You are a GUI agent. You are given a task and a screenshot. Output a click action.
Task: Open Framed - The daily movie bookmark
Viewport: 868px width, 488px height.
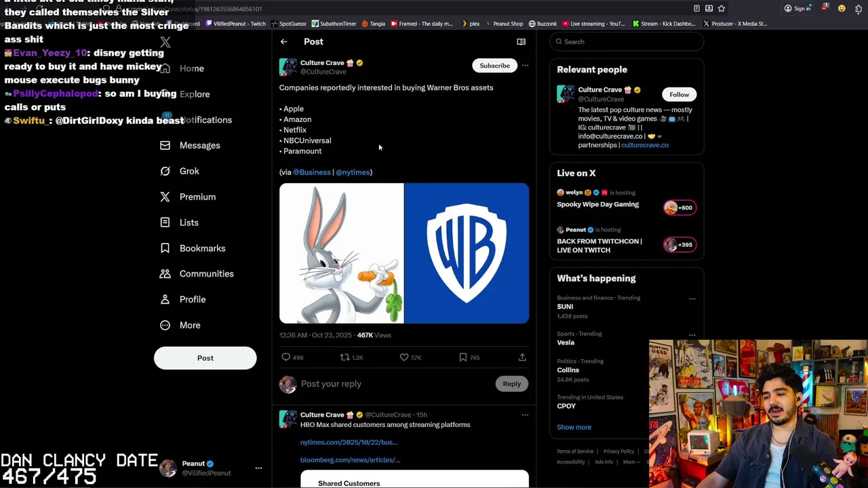click(x=422, y=24)
